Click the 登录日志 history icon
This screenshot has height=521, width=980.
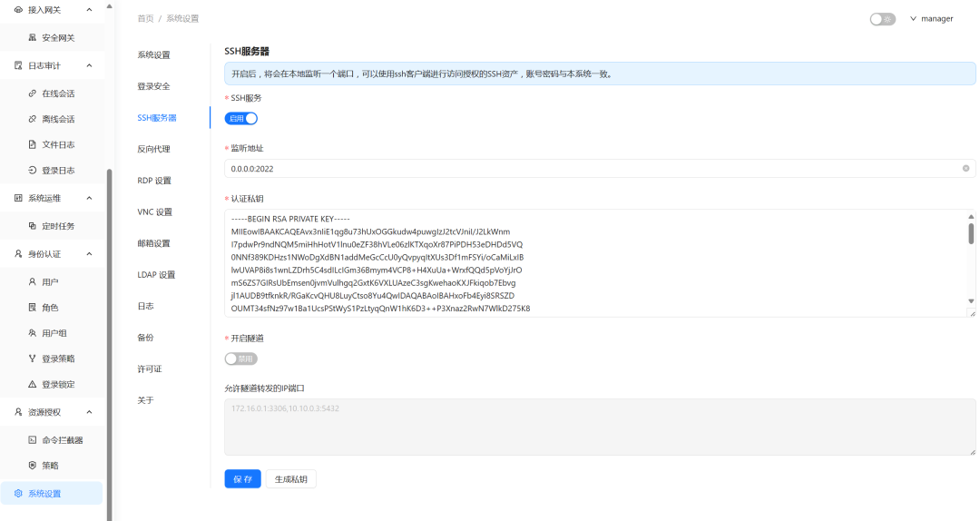[33, 170]
